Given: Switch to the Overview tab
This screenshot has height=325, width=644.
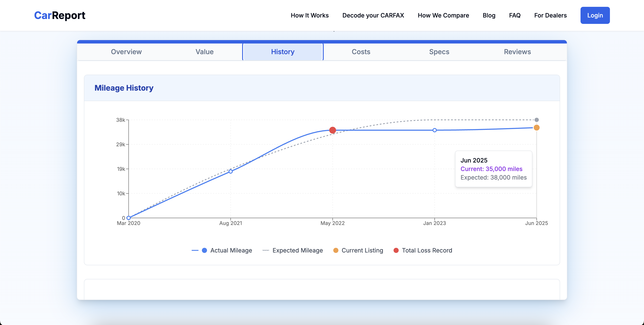Looking at the screenshot, I should tap(126, 52).
